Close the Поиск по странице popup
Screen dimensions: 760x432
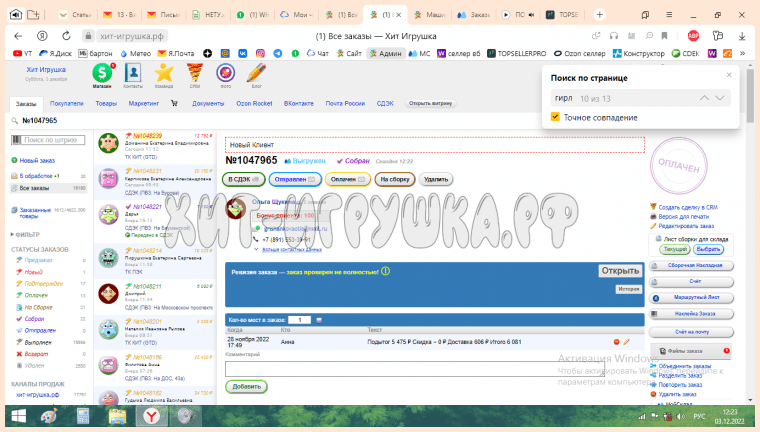pyautogui.click(x=729, y=75)
